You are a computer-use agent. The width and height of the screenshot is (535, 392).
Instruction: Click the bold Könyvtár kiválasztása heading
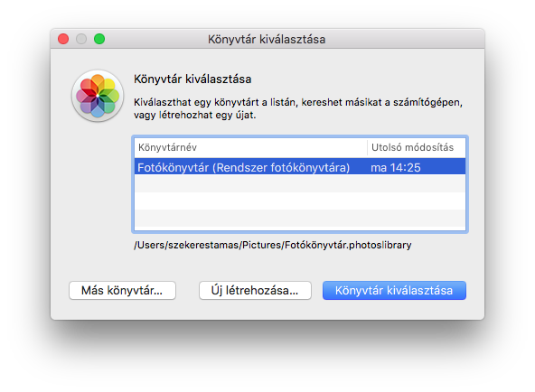pyautogui.click(x=192, y=79)
